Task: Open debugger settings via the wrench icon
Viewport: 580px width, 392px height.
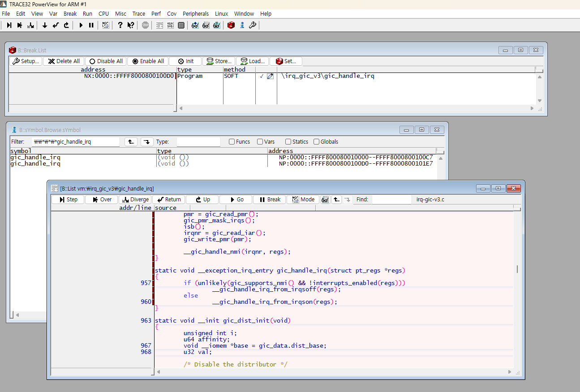Action: [252, 25]
